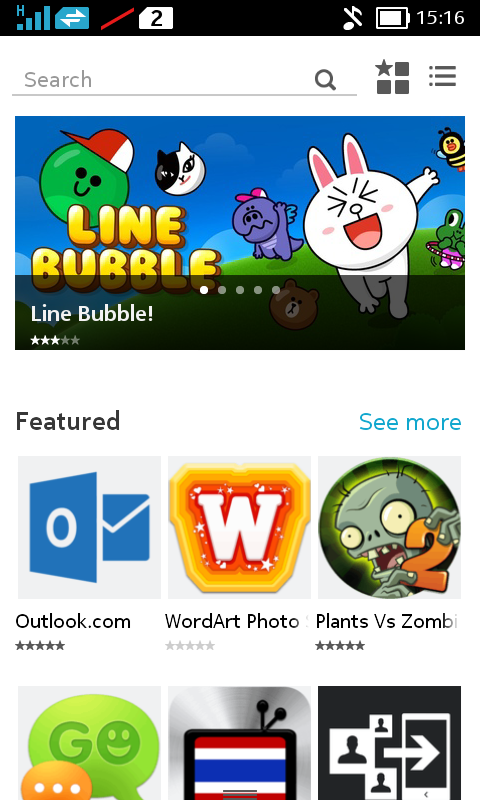Select the second banner page dot
This screenshot has height=800, width=480.
[222, 290]
